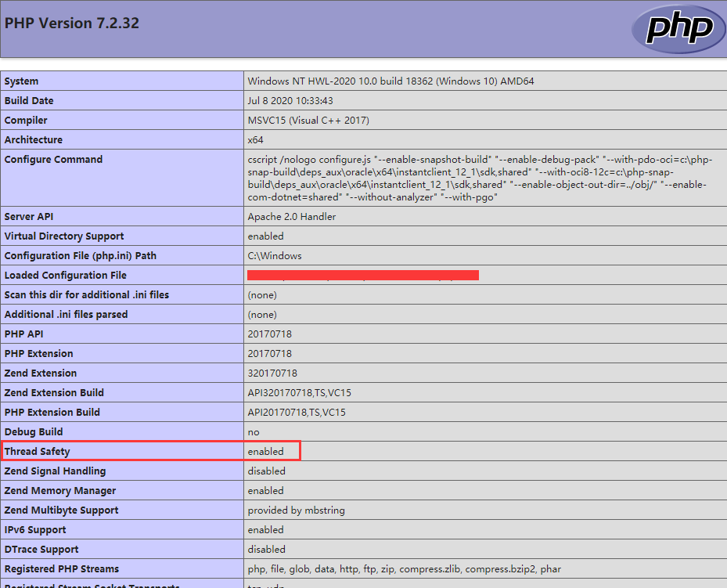The height and width of the screenshot is (588, 727).
Task: Click the PHP logo in the header
Action: [678, 28]
